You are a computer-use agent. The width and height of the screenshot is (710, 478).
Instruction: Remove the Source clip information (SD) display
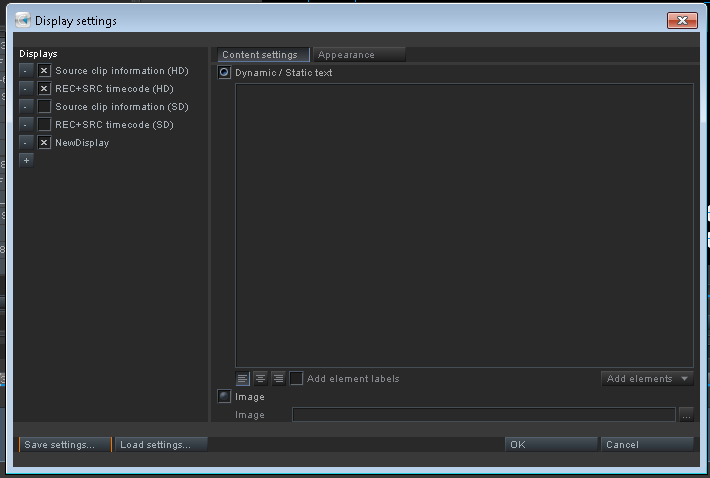26,107
